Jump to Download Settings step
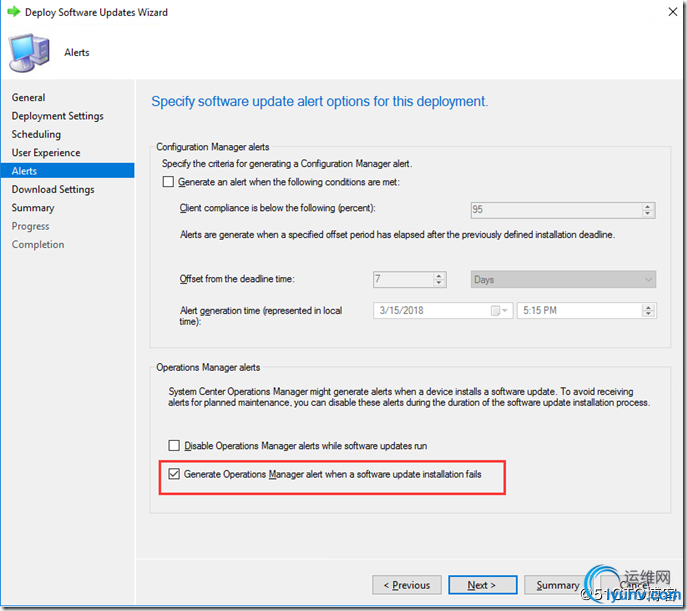687x611 pixels. [53, 189]
